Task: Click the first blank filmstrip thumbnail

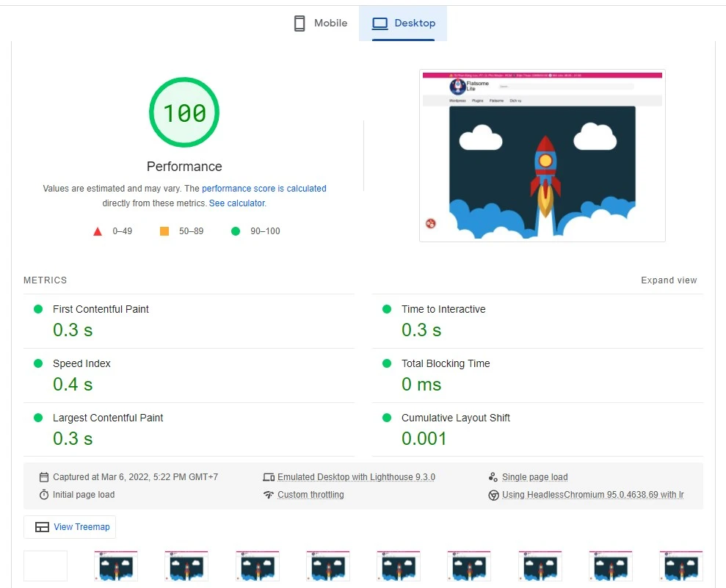Action: 46,566
